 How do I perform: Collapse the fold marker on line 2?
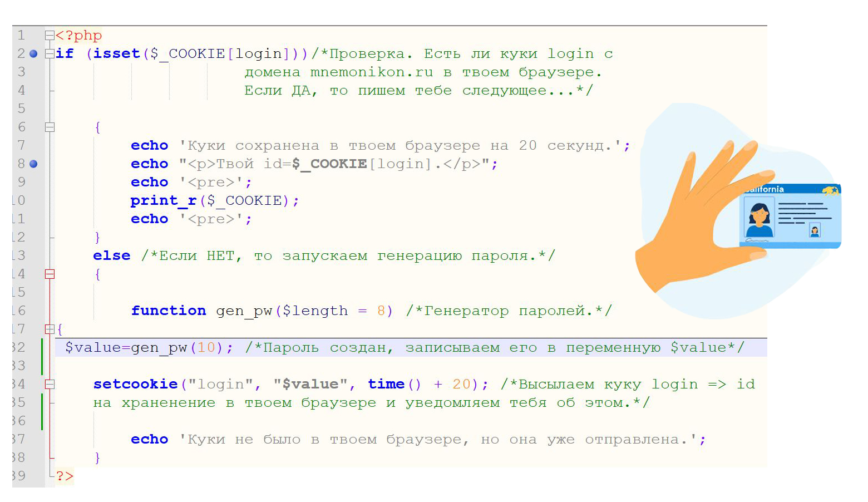[x=50, y=54]
